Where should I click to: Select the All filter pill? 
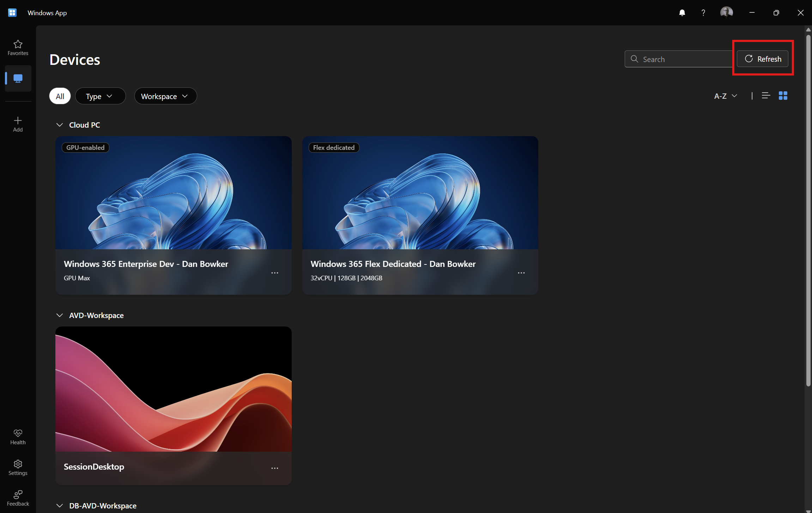[x=60, y=96]
